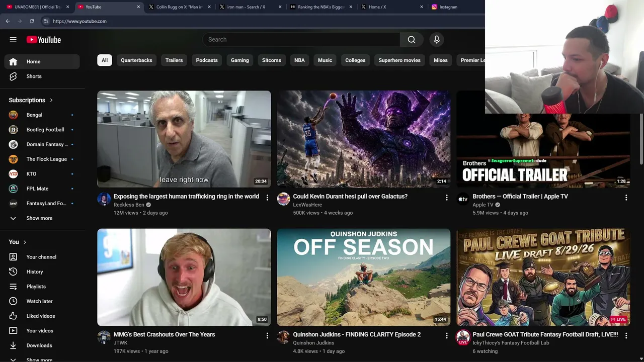Reload the page with the refresh icon

coord(32,21)
